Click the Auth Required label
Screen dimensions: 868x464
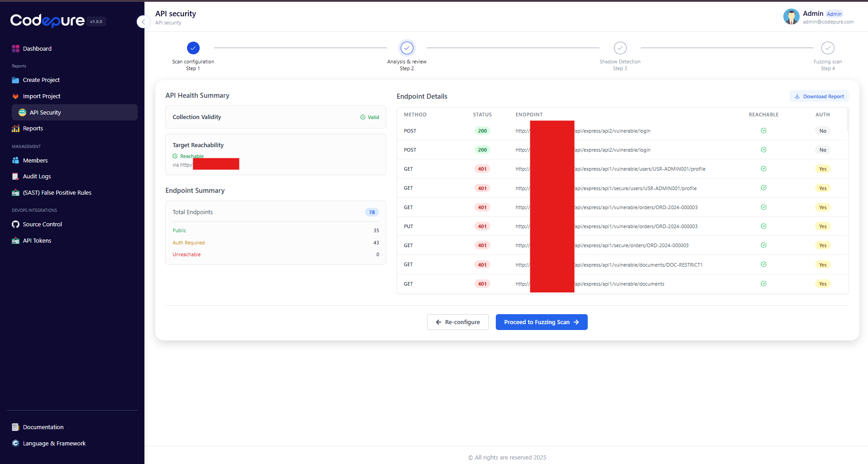(188, 243)
